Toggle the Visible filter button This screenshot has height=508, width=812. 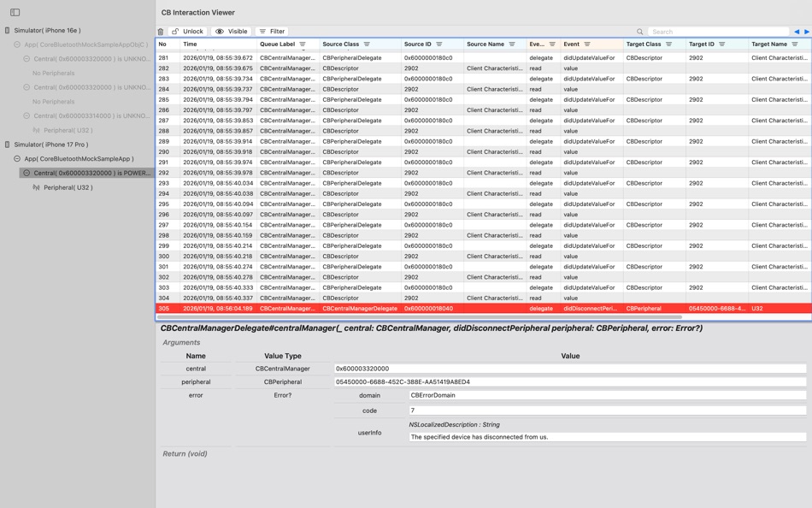point(232,31)
